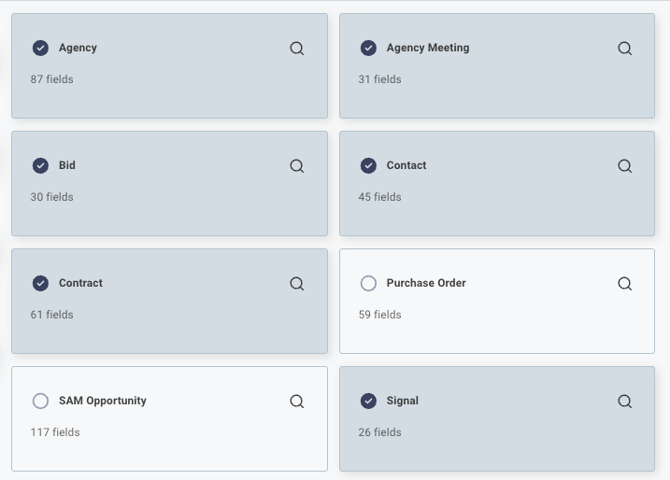Click the search icon on Agency card
This screenshot has width=670, height=480.
tap(297, 48)
